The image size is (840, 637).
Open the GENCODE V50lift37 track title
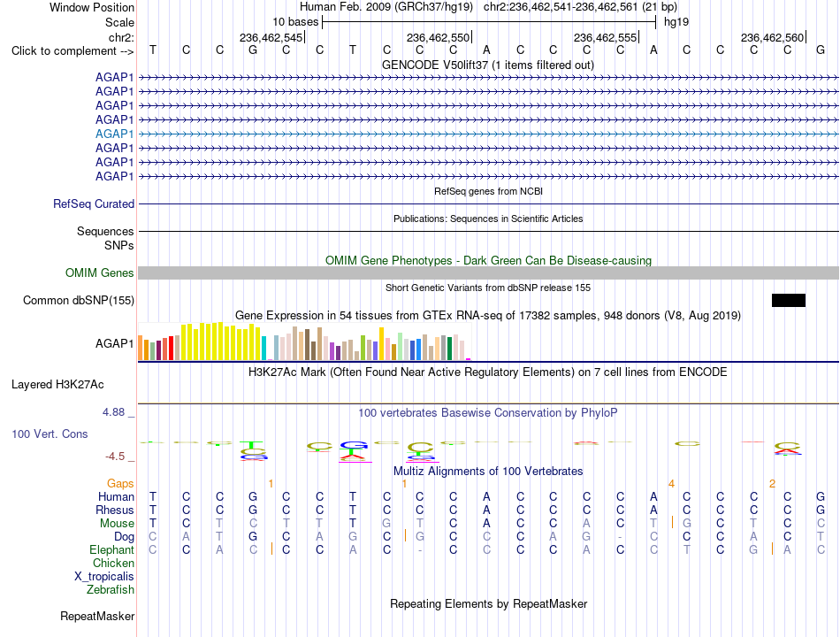tap(487, 65)
